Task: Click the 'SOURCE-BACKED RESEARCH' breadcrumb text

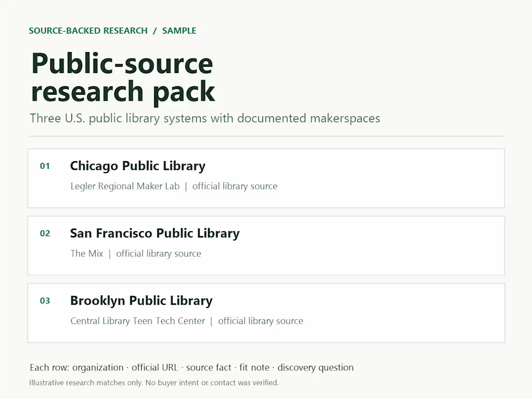Action: [x=88, y=30]
